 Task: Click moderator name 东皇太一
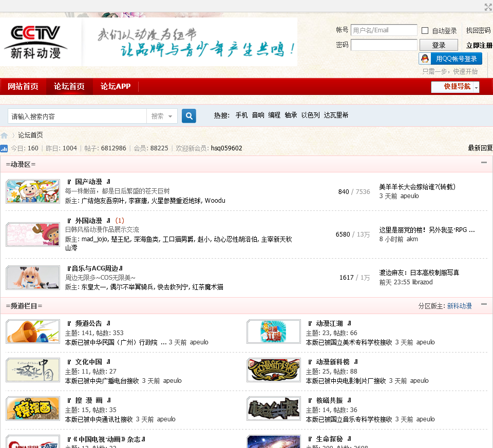point(93,287)
